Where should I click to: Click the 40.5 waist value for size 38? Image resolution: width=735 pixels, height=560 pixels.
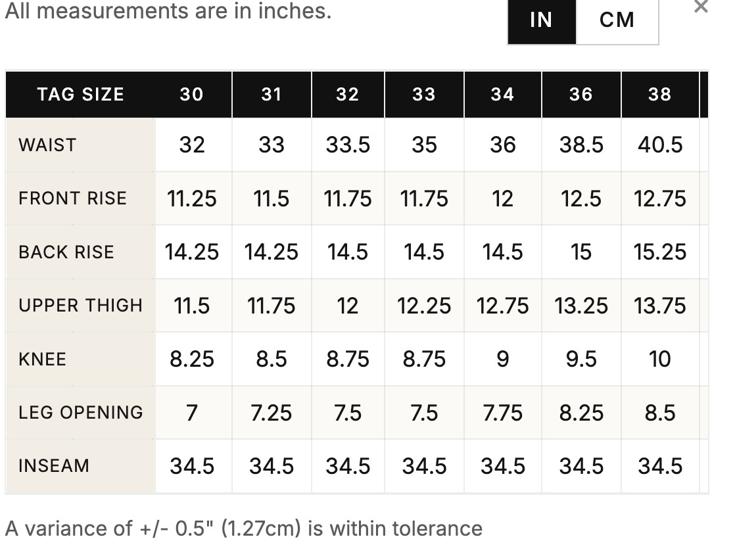pyautogui.click(x=660, y=145)
